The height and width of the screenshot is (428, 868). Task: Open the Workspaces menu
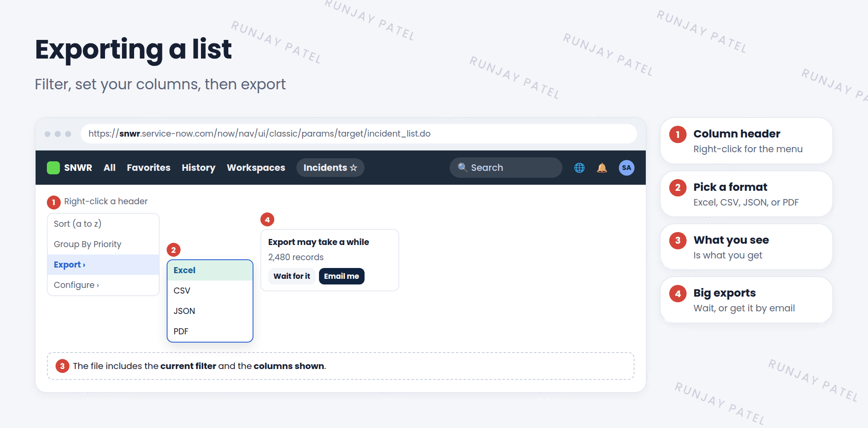(x=256, y=168)
